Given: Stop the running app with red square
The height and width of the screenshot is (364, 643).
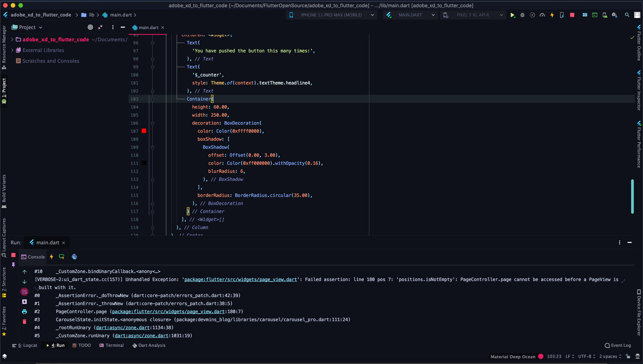Looking at the screenshot, I should tap(572, 15).
